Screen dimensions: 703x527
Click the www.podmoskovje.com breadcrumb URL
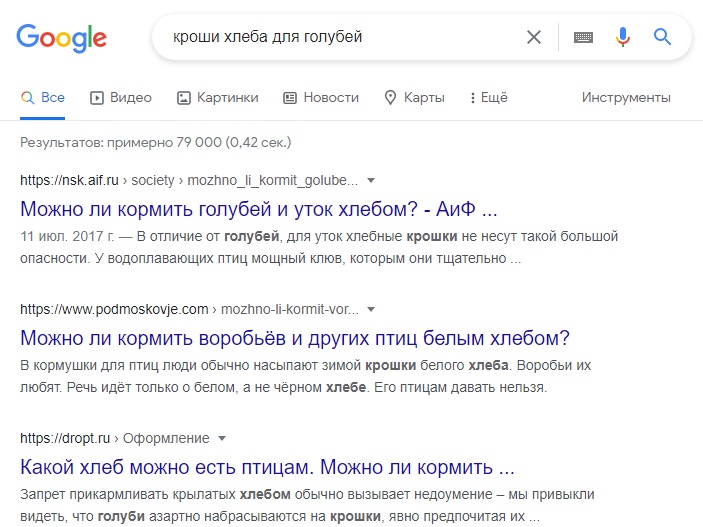click(189, 309)
